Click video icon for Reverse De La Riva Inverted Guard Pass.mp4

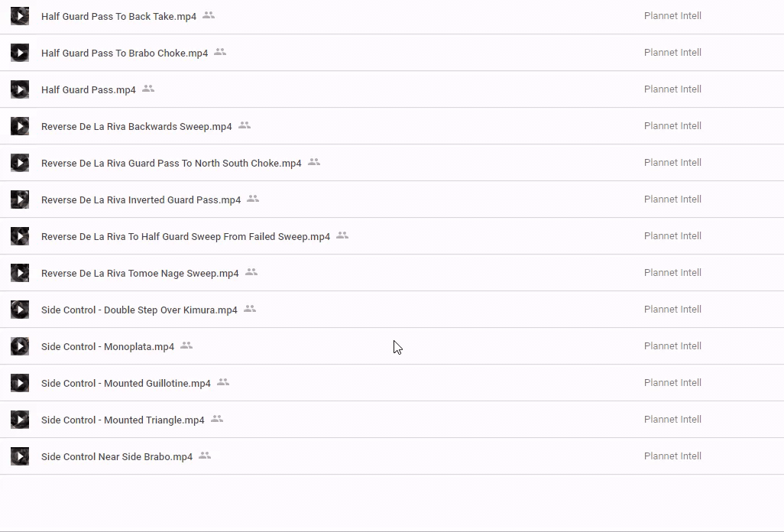click(20, 199)
